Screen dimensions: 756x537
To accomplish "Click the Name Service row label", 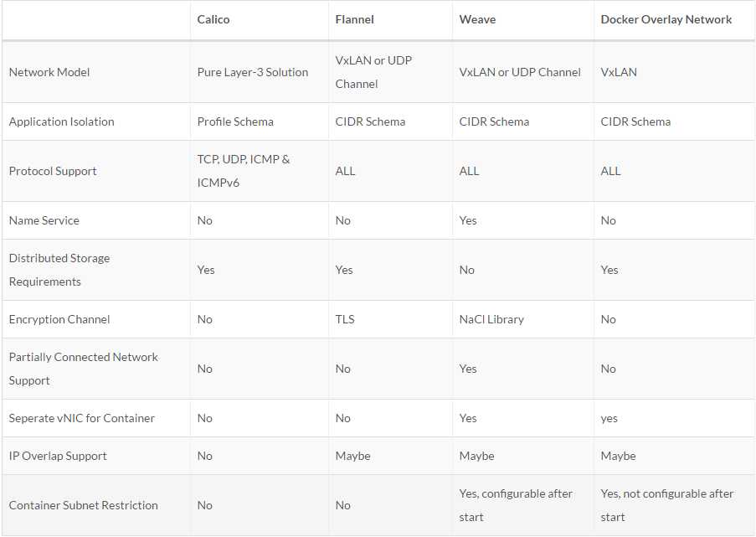I will (x=44, y=220).
